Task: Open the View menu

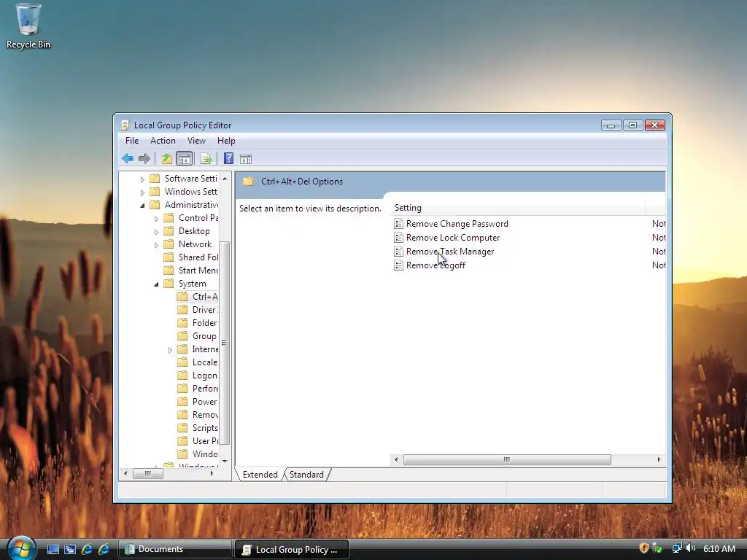Action: (196, 141)
